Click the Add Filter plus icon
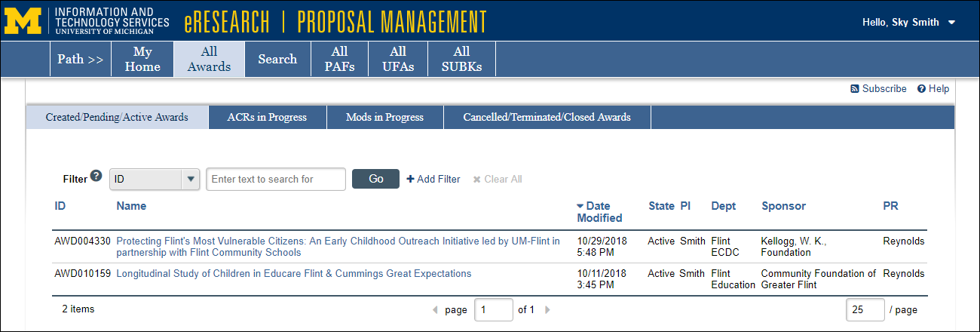This screenshot has height=332, width=980. point(410,179)
